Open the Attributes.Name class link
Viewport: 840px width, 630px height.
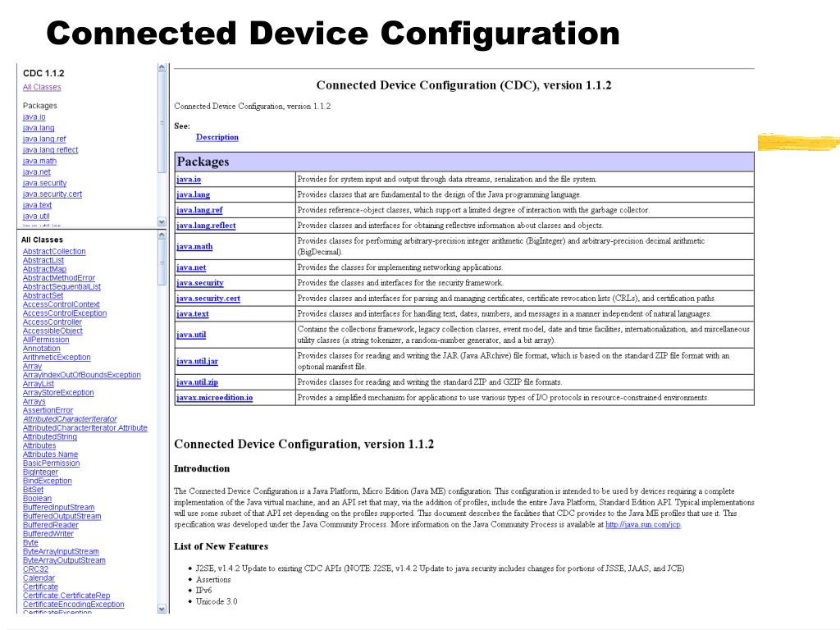50,454
